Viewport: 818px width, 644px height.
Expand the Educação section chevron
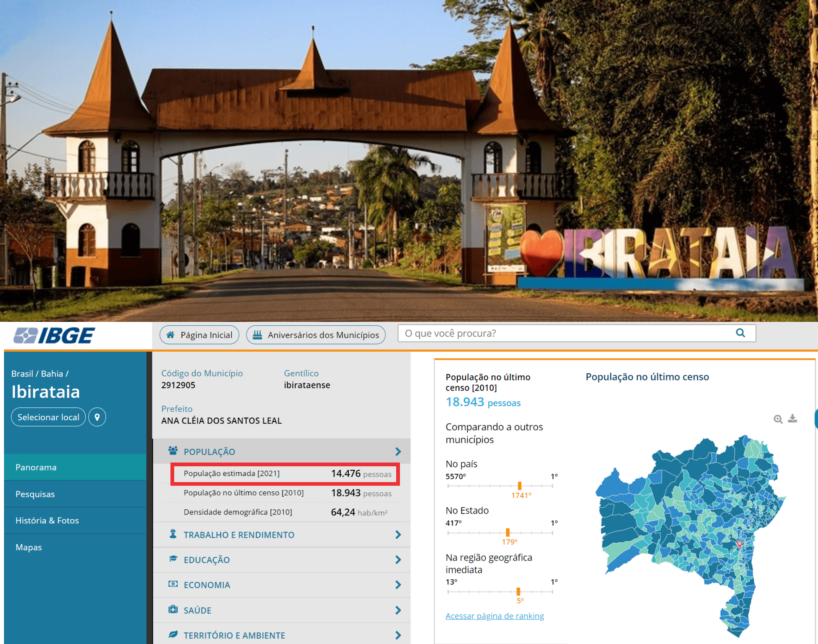pos(398,560)
